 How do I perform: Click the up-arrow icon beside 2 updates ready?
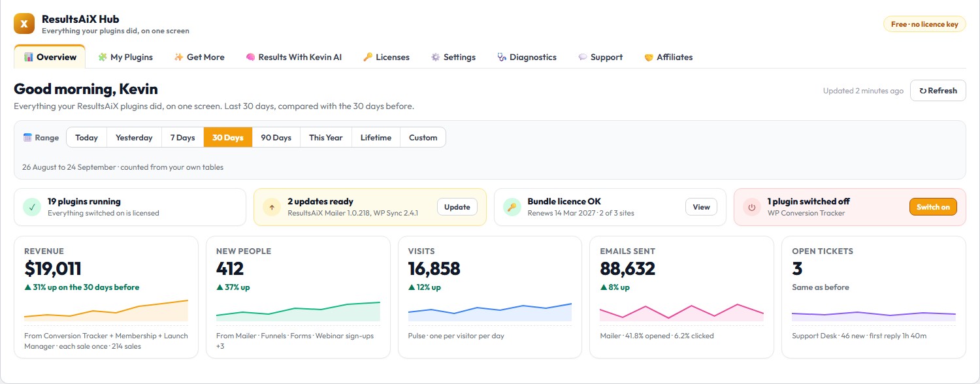271,207
